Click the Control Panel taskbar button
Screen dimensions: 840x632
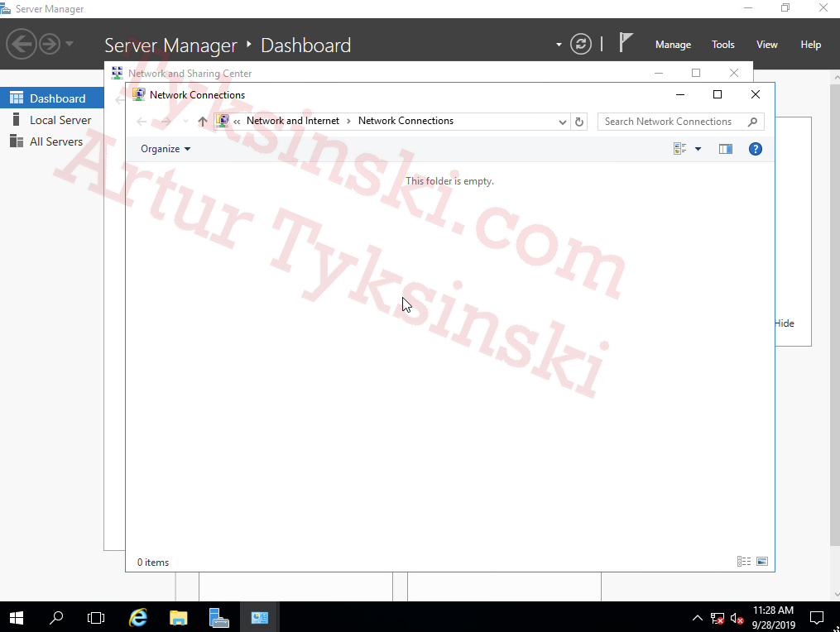tap(259, 618)
